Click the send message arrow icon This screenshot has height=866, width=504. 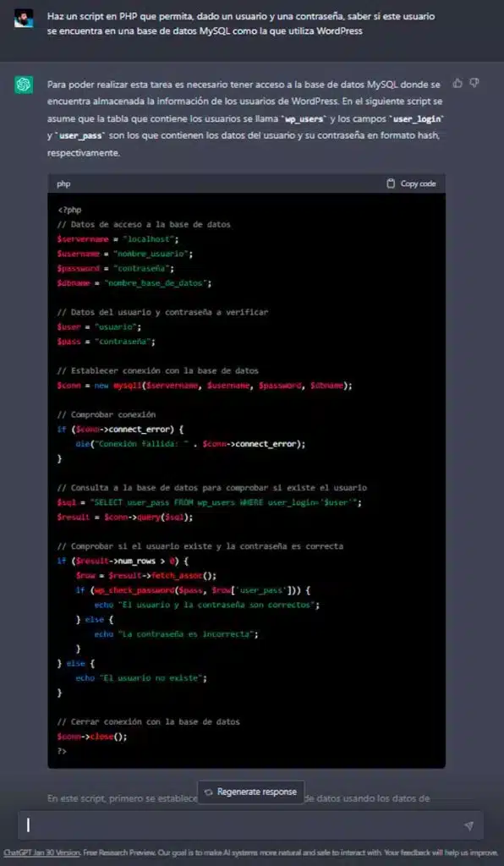tap(468, 825)
